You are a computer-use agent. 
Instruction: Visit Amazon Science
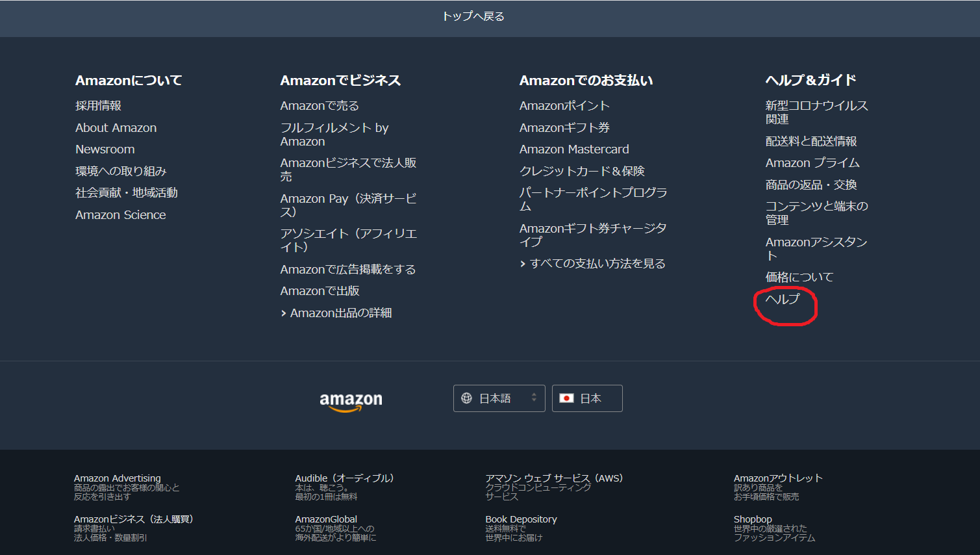(121, 215)
